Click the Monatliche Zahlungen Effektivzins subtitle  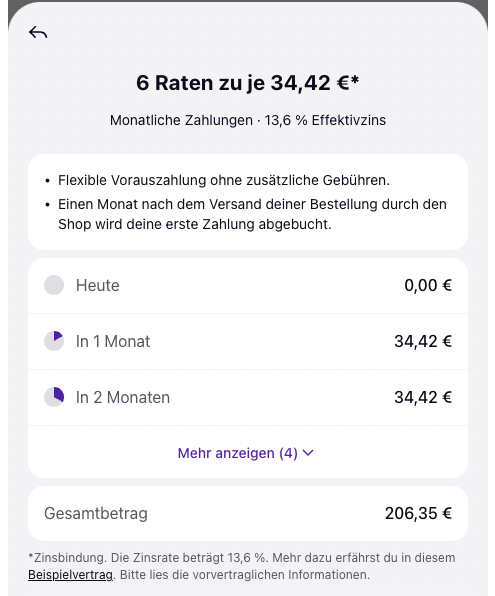(248, 120)
